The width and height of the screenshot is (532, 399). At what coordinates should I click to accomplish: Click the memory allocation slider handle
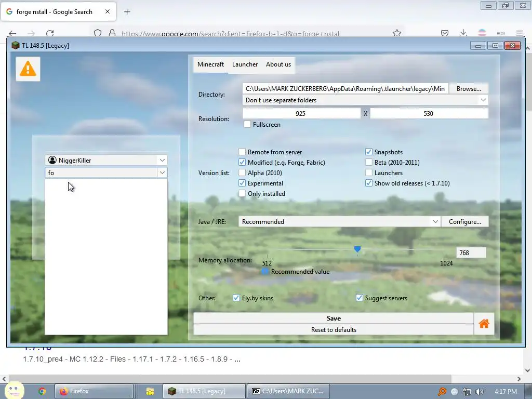pyautogui.click(x=357, y=249)
